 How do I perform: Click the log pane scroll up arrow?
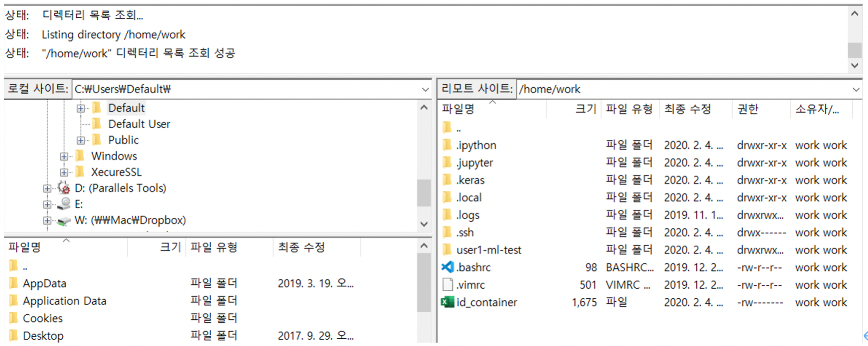pos(855,13)
